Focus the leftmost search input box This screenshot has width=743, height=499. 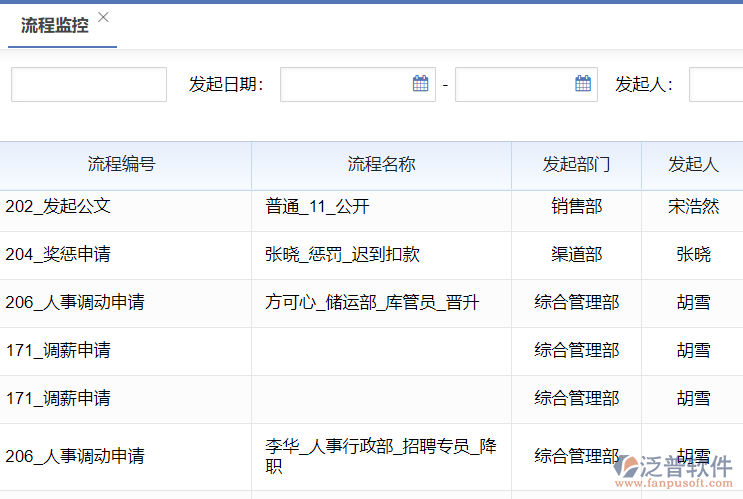89,84
